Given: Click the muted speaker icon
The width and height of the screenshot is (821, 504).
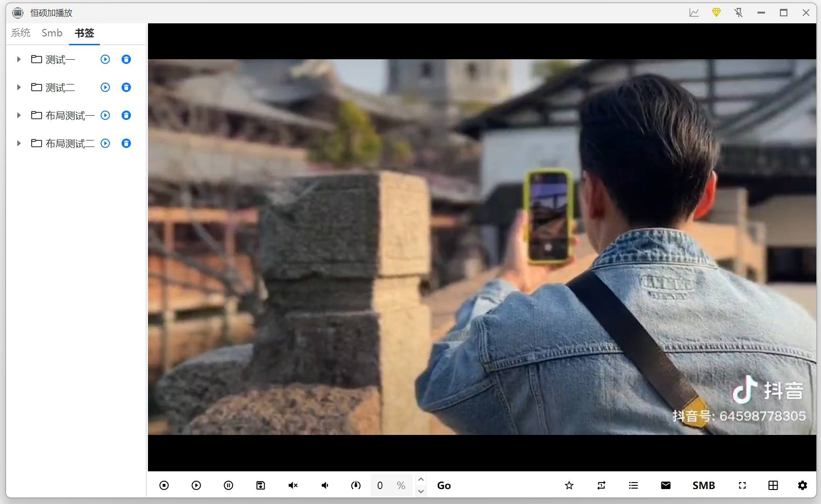Looking at the screenshot, I should [x=293, y=485].
